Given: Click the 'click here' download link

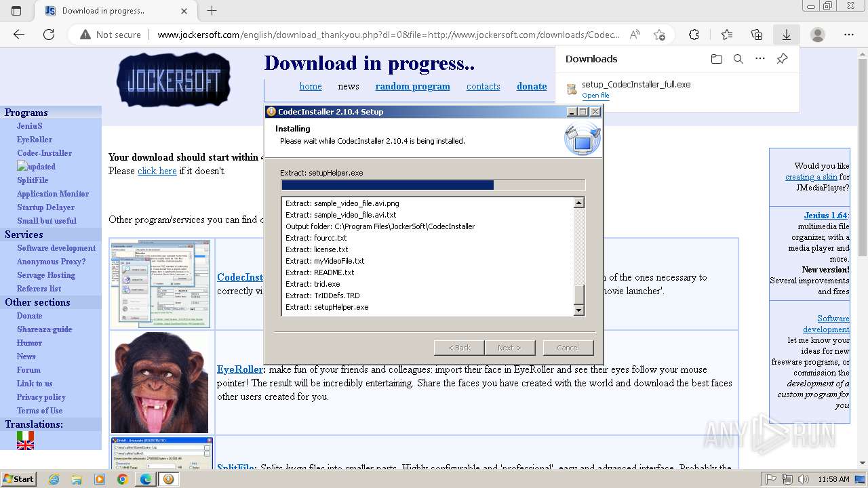Looking at the screenshot, I should (x=157, y=171).
